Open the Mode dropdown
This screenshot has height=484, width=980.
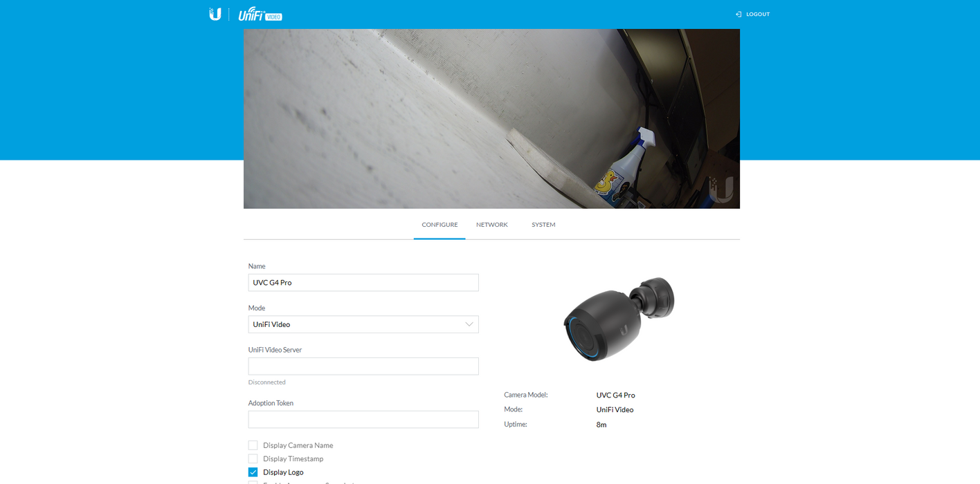[x=363, y=324]
